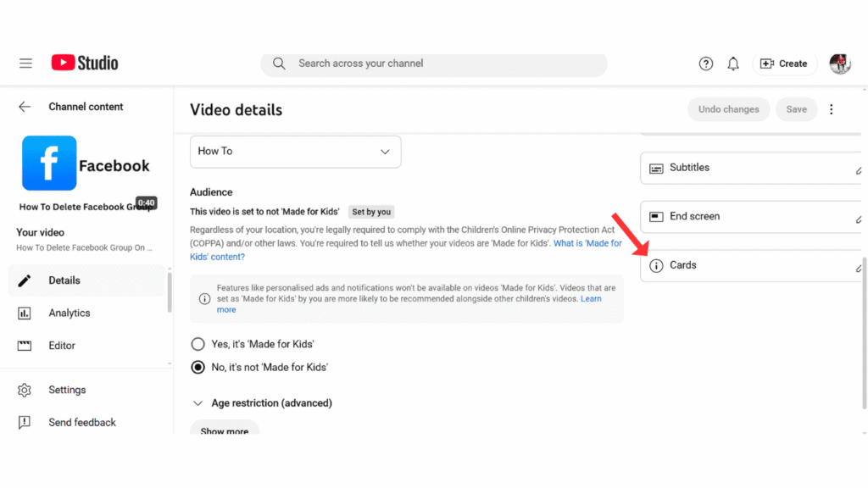Viewport: 868px width, 488px height.
Task: Click the info icon in features notice
Action: point(204,299)
